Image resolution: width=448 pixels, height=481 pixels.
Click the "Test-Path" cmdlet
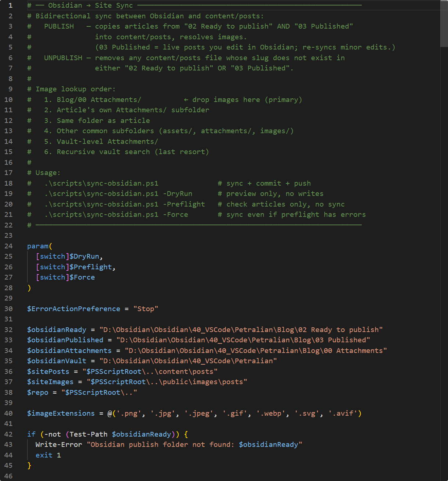click(x=88, y=434)
